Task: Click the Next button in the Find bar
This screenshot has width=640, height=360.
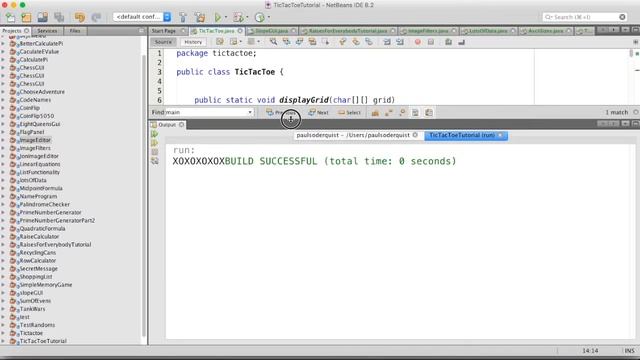Action: click(x=318, y=113)
